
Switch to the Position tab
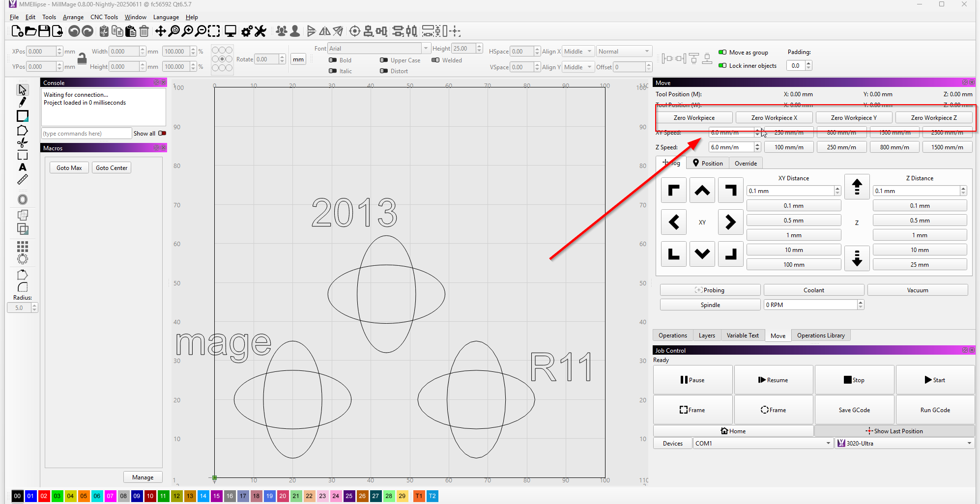pos(708,163)
